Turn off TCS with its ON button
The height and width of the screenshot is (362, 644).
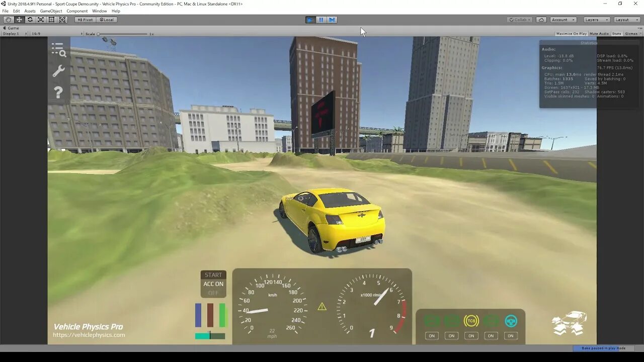[471, 335]
